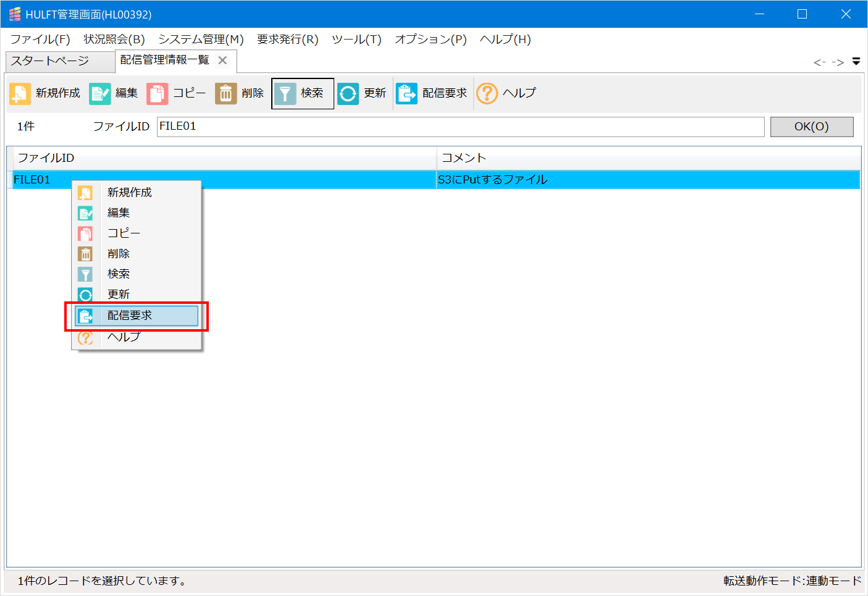Click the 配信要求 toolbar icon
The height and width of the screenshot is (596, 868).
(x=406, y=93)
